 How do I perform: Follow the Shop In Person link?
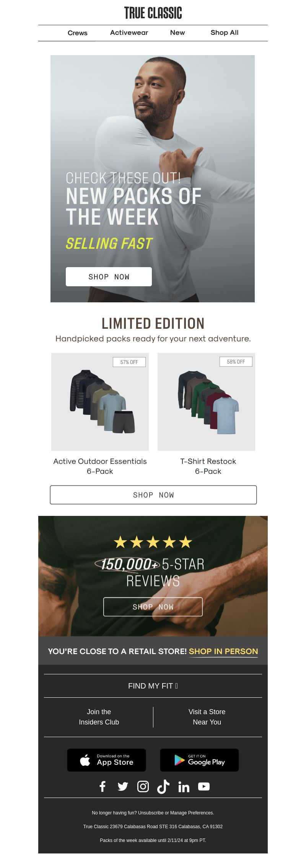[223, 651]
